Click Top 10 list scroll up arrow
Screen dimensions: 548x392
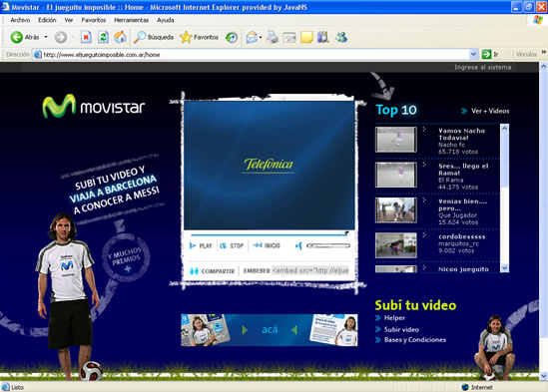pyautogui.click(x=504, y=129)
